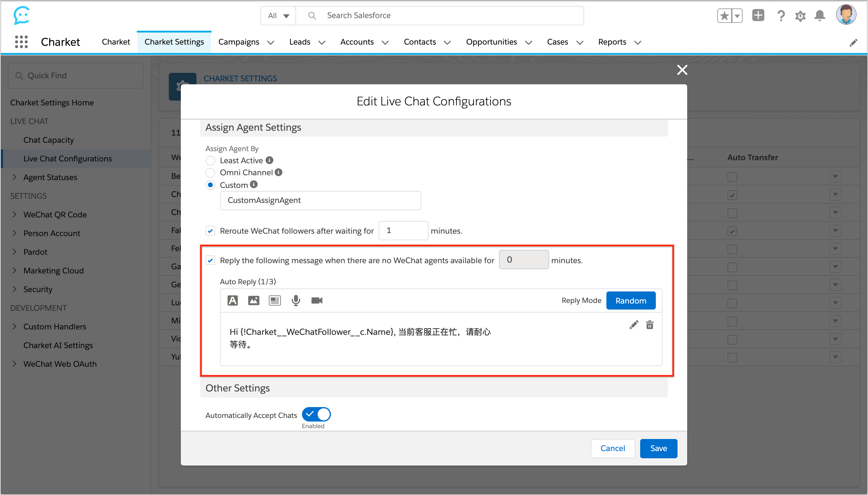Expand WeChat QR Code in the sidebar
The width and height of the screenshot is (868, 495).
click(14, 214)
